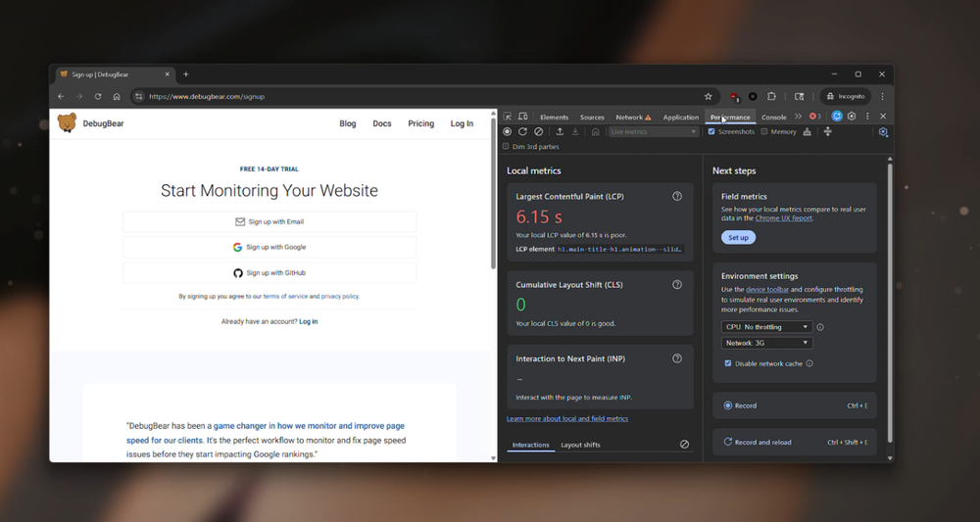The width and height of the screenshot is (980, 522).
Task: Click Sign up with Email button
Action: click(269, 221)
